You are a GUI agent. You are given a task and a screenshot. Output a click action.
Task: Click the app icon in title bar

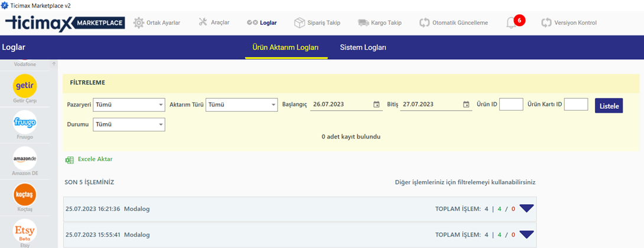[x=5, y=5]
